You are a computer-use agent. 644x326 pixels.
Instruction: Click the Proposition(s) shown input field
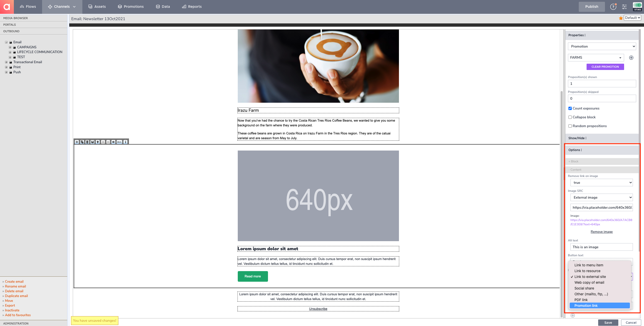(x=602, y=84)
